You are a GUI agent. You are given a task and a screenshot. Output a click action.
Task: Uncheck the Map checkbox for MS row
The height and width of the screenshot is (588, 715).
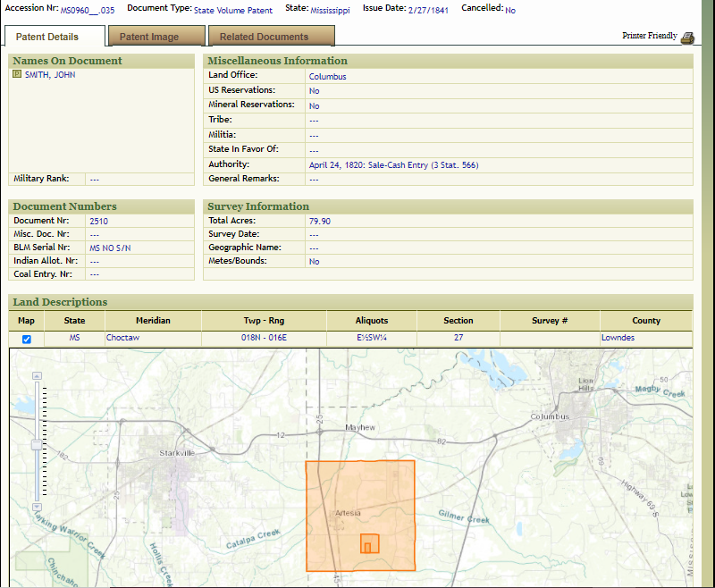coord(26,339)
